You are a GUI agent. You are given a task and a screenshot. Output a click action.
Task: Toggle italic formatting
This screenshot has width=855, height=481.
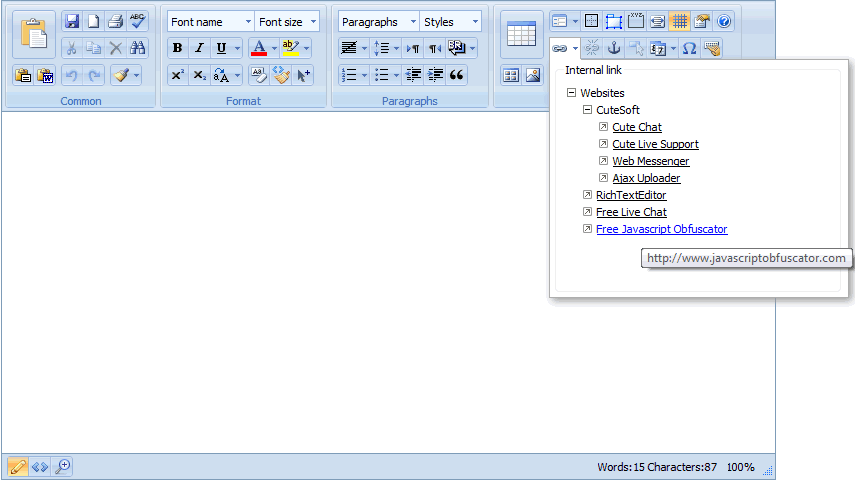199,48
